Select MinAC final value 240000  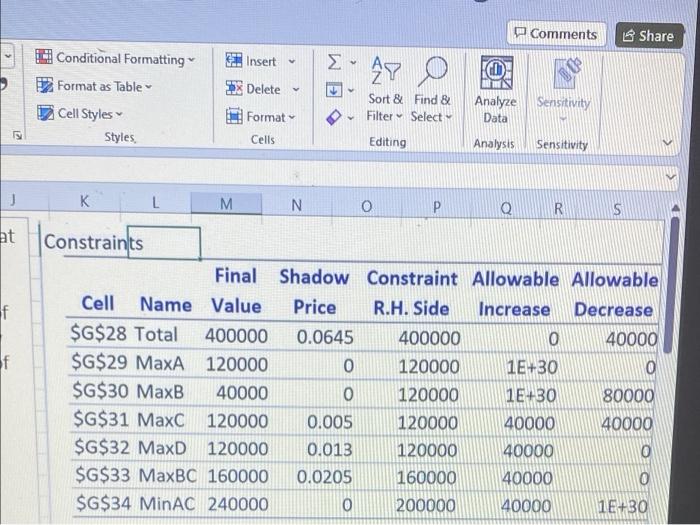pos(238,504)
